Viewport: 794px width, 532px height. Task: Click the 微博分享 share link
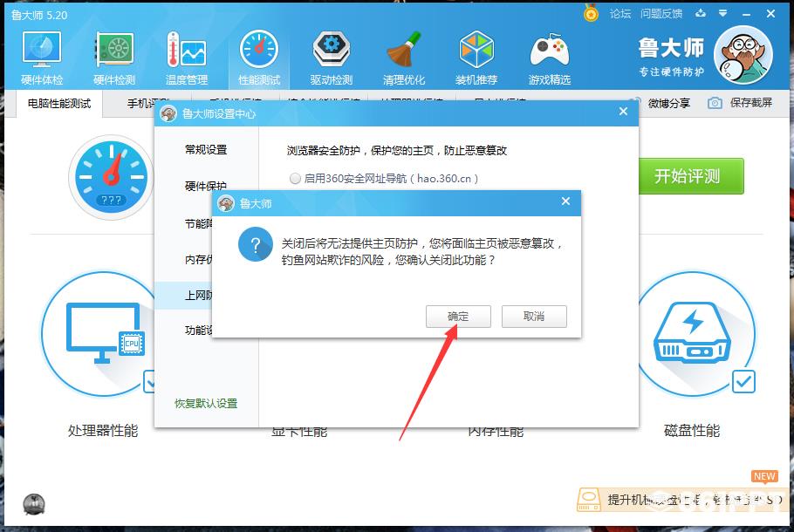coord(669,103)
